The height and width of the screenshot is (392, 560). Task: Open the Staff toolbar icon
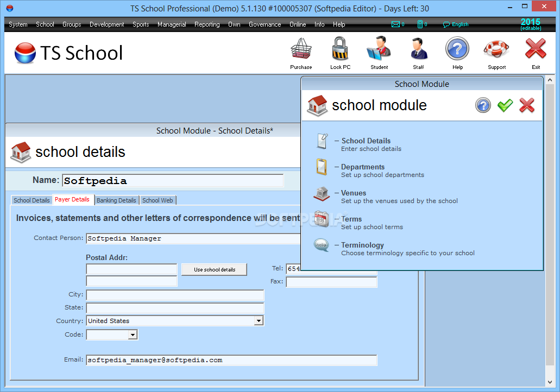pyautogui.click(x=419, y=49)
